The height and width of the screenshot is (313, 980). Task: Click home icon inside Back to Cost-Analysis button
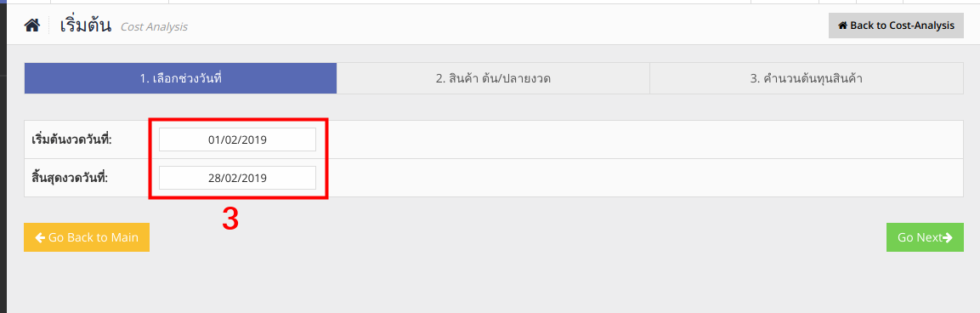coord(842,26)
